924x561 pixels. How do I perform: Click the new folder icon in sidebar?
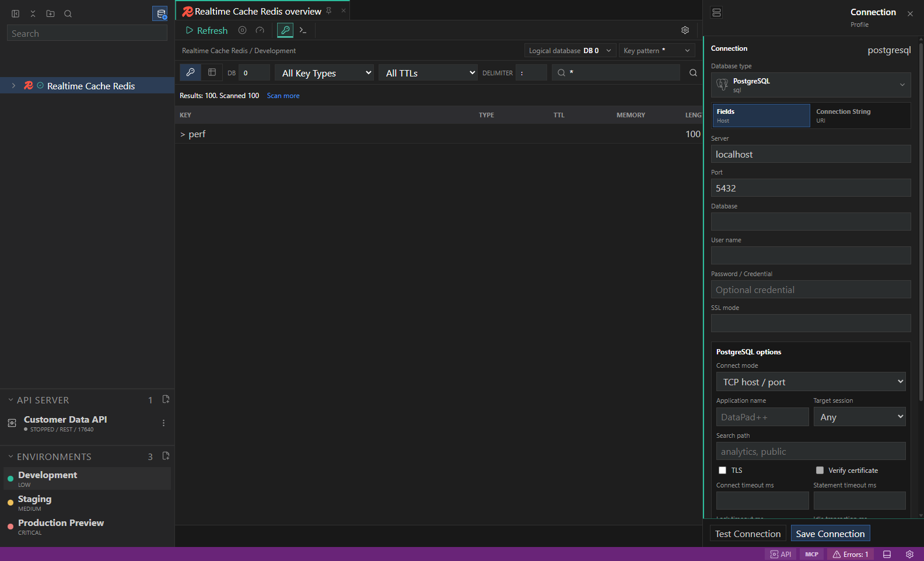[x=51, y=13]
